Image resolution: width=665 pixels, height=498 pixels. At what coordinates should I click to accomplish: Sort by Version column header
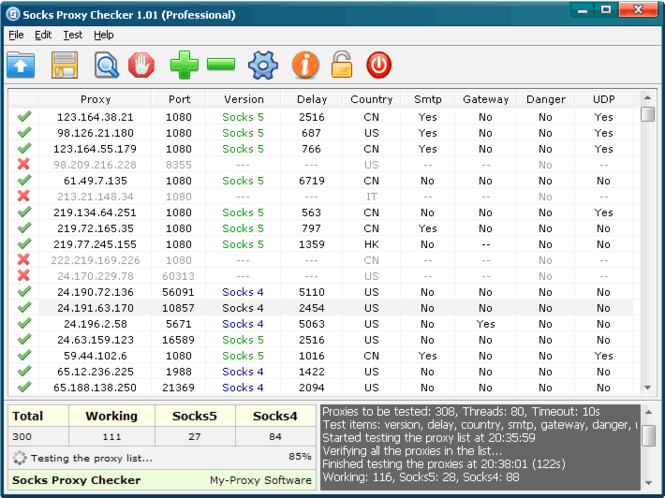(244, 99)
